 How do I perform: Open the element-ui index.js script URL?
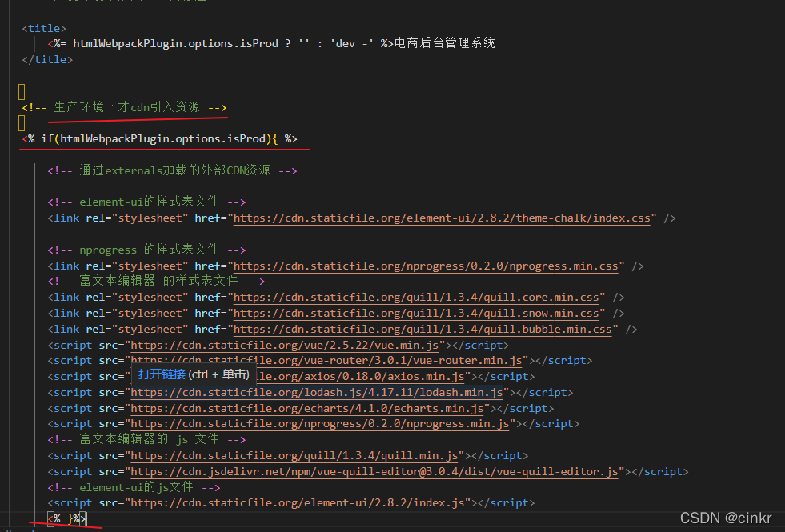(298, 503)
